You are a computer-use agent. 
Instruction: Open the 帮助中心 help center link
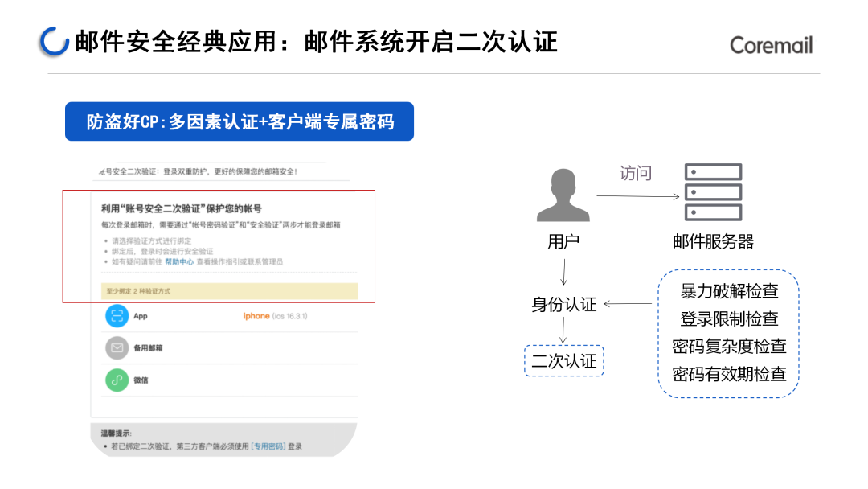point(179,262)
